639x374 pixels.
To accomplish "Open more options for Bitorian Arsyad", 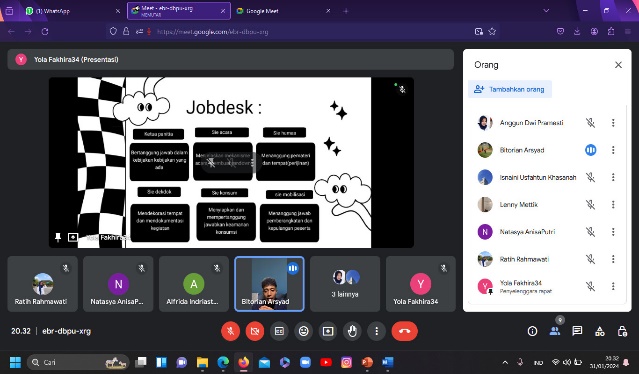I will coord(613,150).
